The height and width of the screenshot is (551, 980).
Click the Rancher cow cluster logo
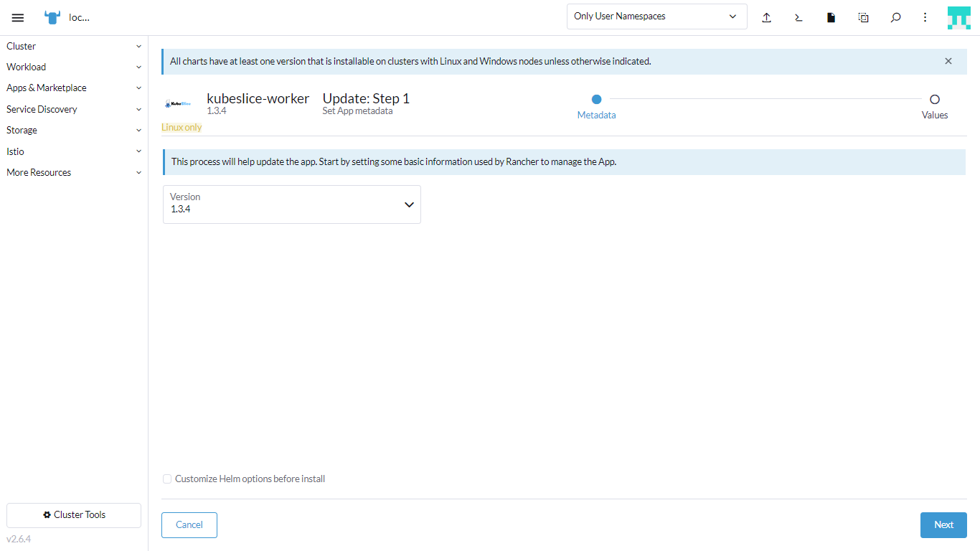click(x=52, y=18)
